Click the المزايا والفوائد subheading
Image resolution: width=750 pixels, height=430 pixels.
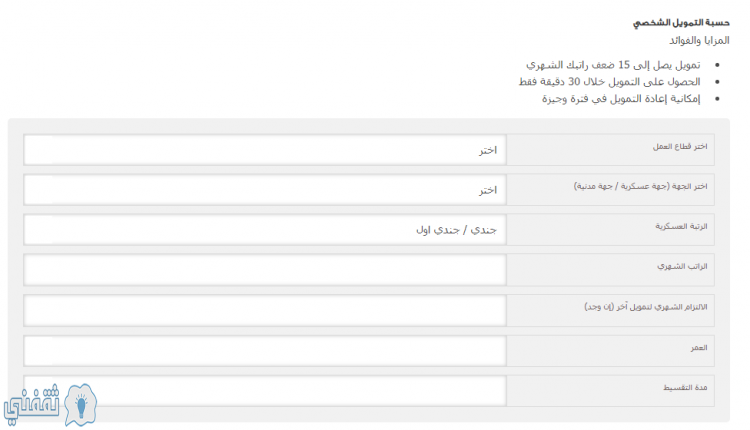point(699,41)
